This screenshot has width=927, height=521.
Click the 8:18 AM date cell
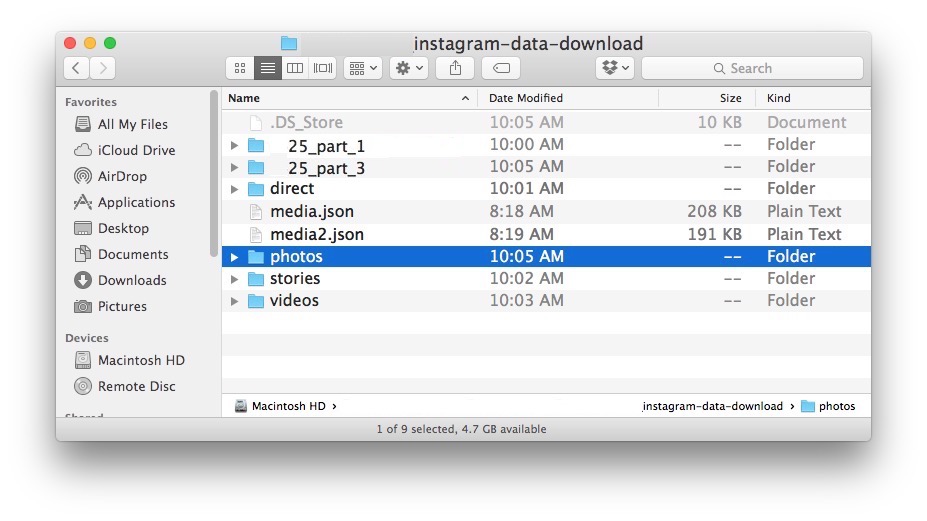tap(521, 212)
